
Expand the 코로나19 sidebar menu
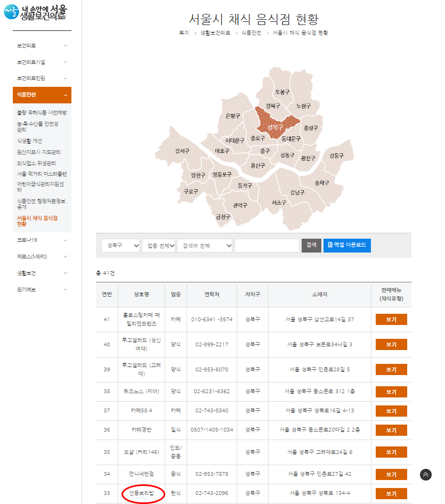pos(42,240)
